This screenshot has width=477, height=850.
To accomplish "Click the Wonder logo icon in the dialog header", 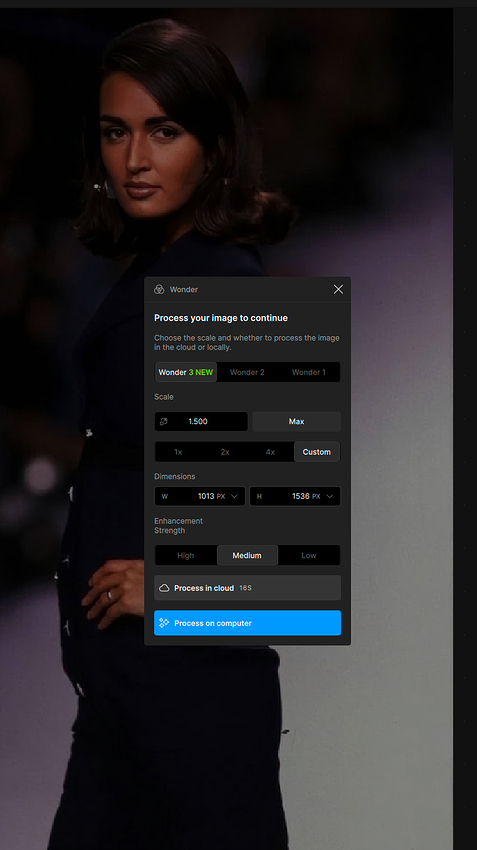I will 159,289.
